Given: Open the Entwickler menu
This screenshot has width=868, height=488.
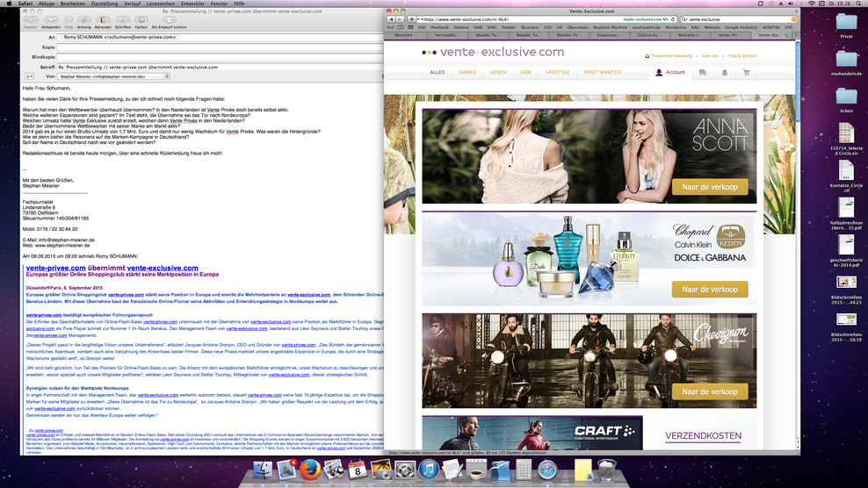Looking at the screenshot, I should point(192,4).
